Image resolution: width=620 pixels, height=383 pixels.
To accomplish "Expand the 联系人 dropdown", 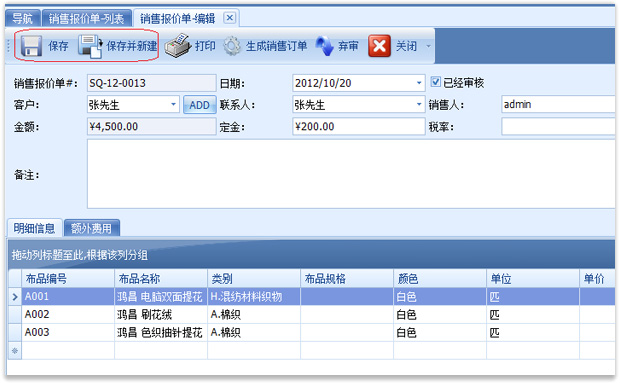I will click(x=419, y=104).
